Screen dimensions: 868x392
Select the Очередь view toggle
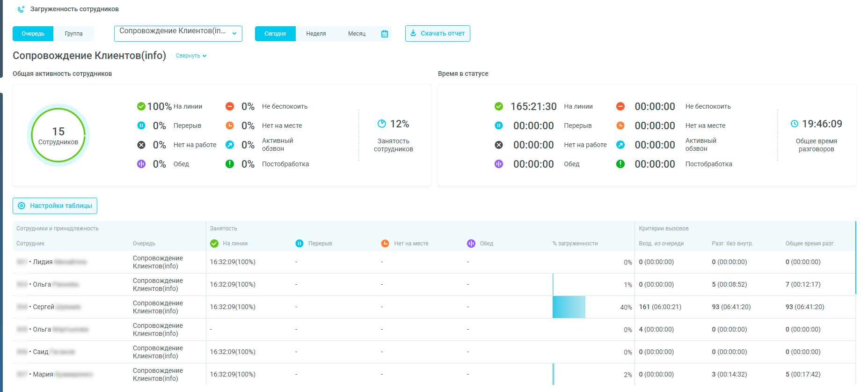33,34
